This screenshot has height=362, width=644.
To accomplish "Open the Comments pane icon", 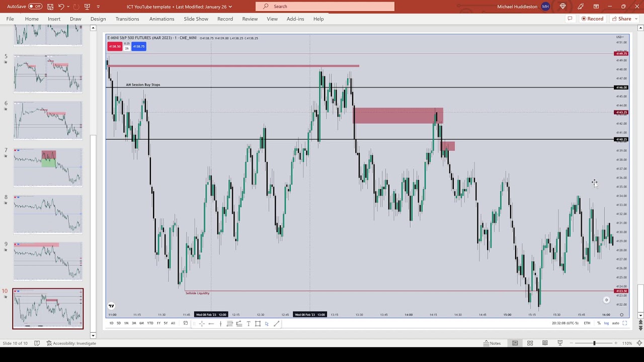I will coord(570,19).
